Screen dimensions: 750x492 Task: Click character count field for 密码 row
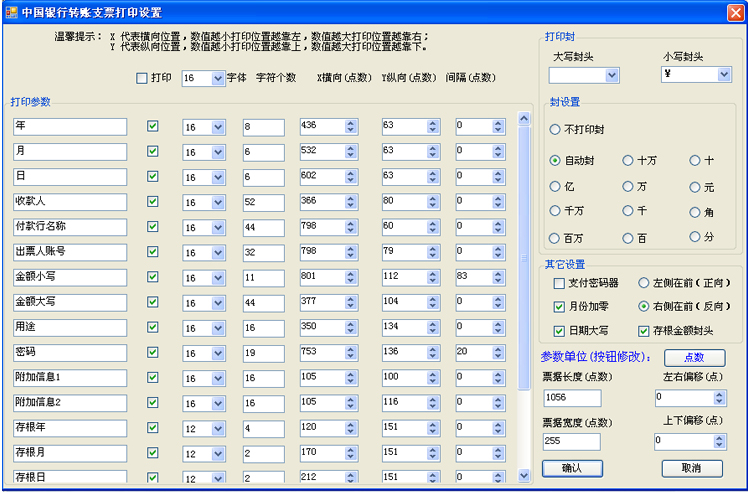263,353
